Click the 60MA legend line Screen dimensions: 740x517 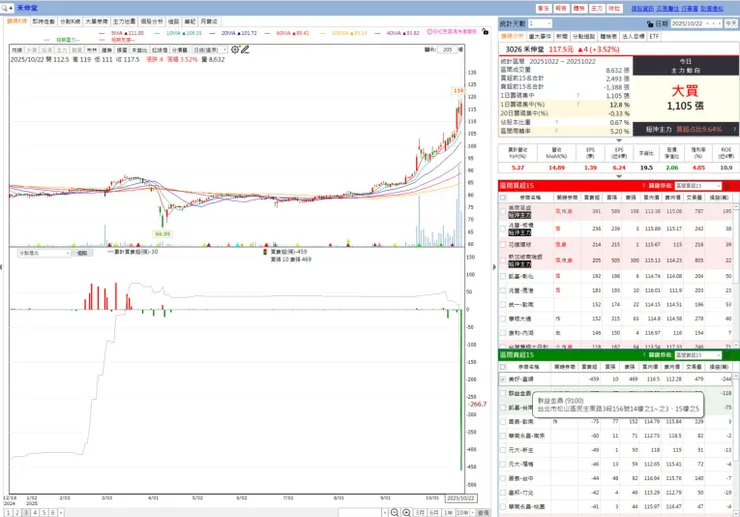click(287, 33)
